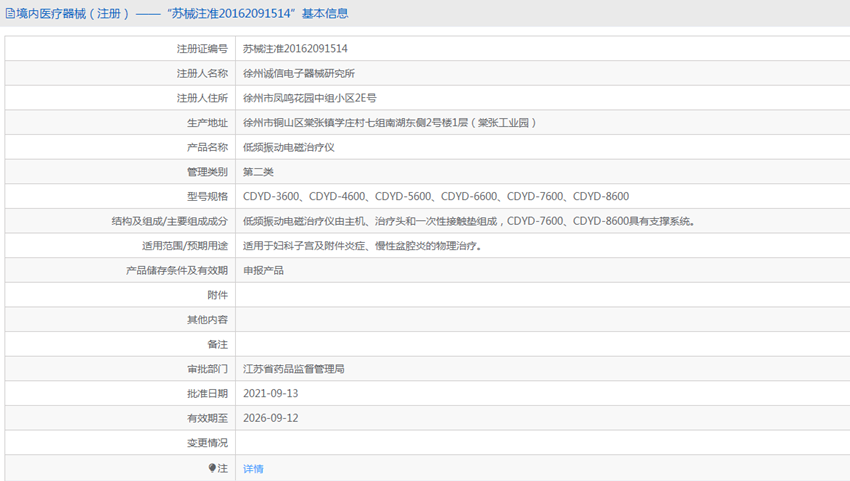Click the 管理类别 label
The width and height of the screenshot is (850, 481).
[x=208, y=172]
